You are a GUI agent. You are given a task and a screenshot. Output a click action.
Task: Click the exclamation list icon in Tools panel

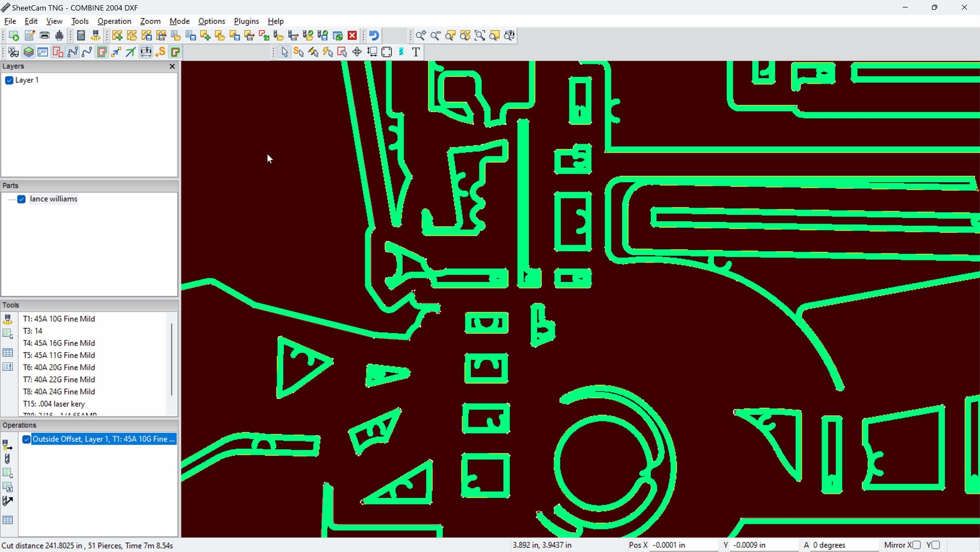tap(8, 367)
